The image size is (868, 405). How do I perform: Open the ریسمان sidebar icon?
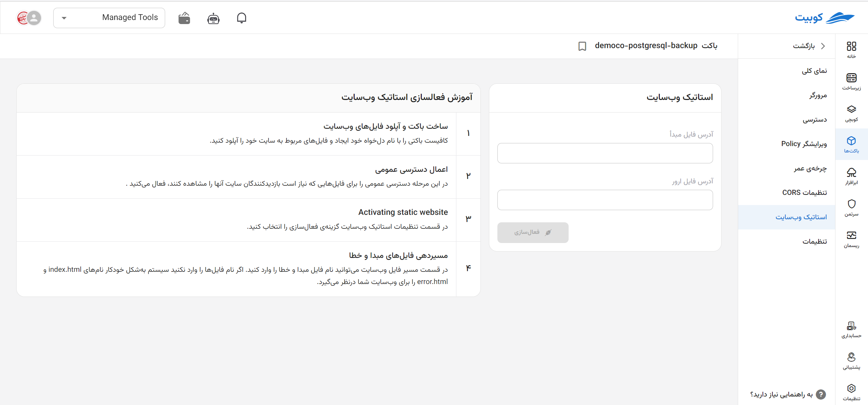pos(851,239)
